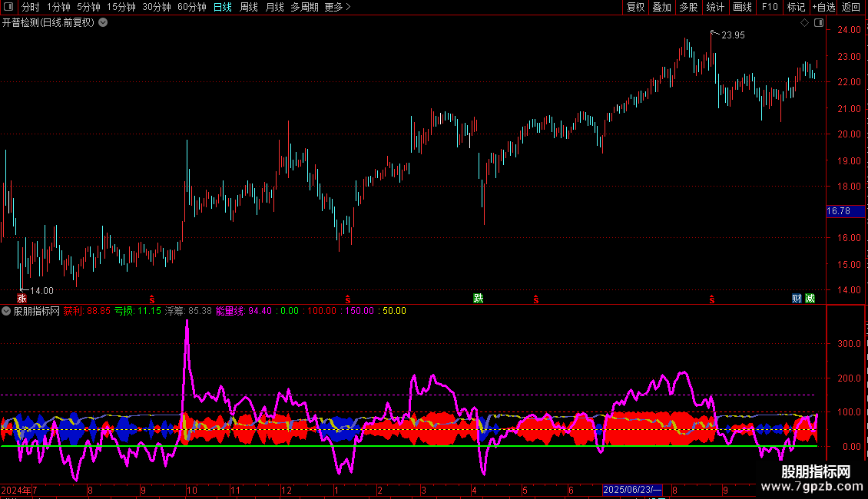Click the 2024年 label on time axis

coord(16,490)
